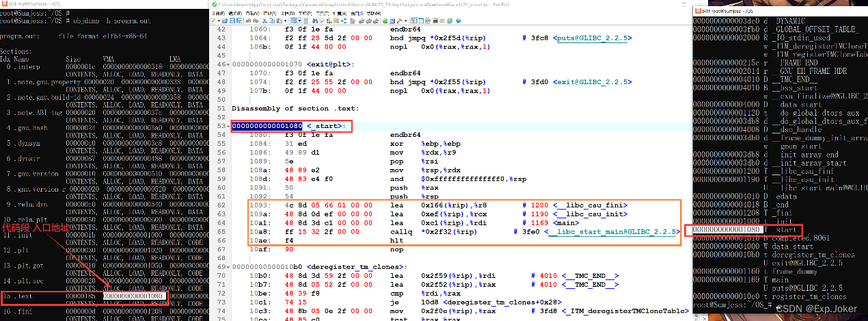This screenshot has width=868, height=321.
Task: Click the highlighted address 0000000000001080
Action: [267, 126]
